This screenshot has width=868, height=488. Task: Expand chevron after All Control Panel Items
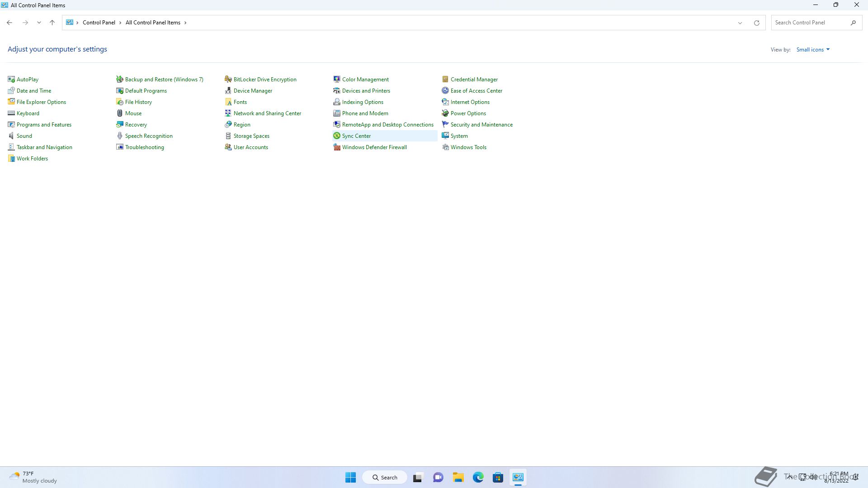coord(185,23)
